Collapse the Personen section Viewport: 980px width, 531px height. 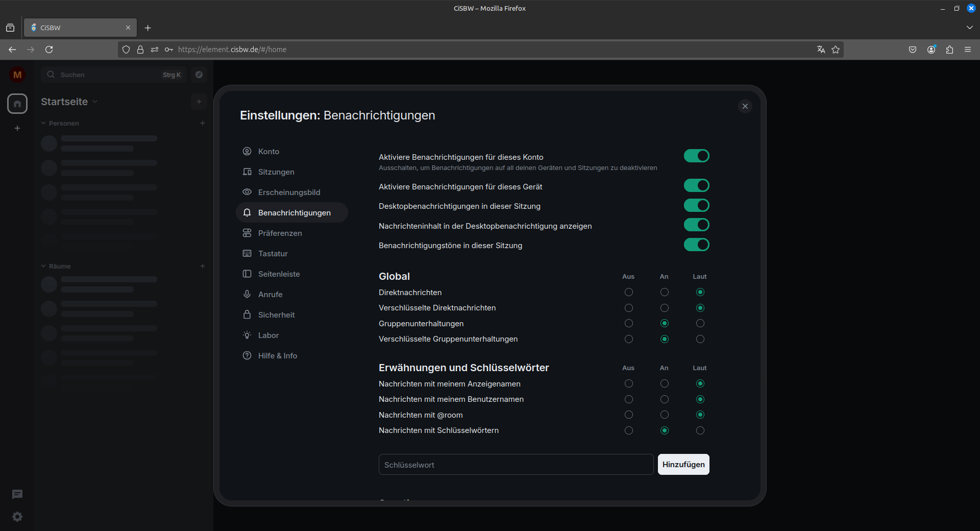pos(43,123)
